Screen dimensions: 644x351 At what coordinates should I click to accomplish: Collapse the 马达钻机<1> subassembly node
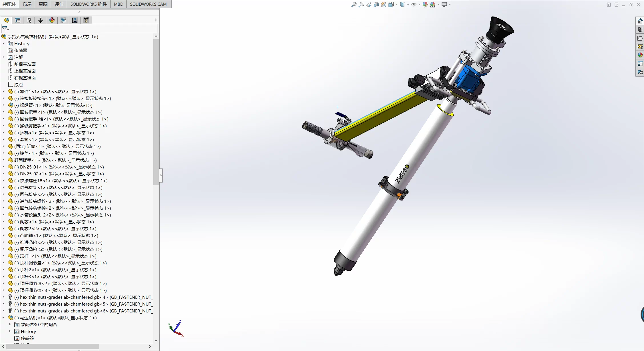point(3,318)
